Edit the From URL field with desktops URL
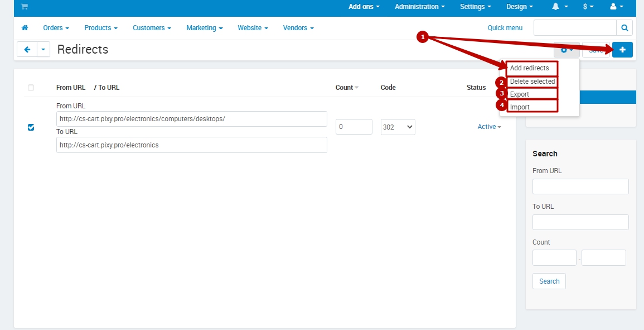644x330 pixels. coord(191,119)
